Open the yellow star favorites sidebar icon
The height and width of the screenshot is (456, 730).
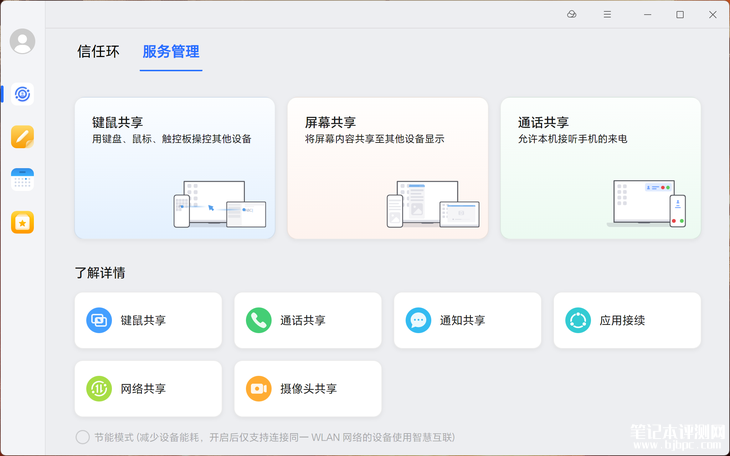coord(22,222)
